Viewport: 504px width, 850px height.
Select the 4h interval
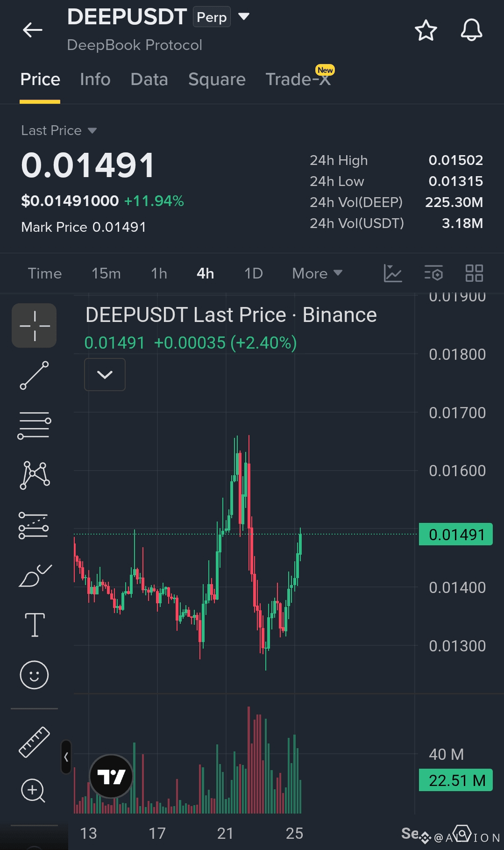(206, 273)
